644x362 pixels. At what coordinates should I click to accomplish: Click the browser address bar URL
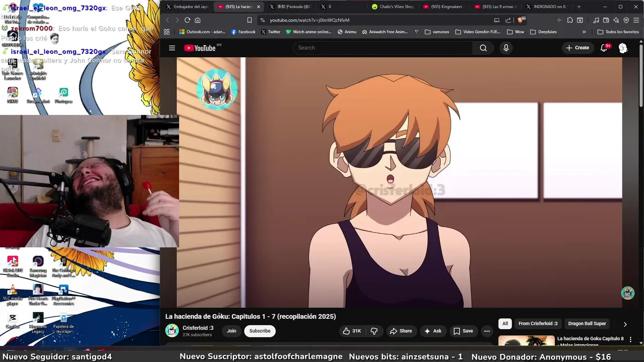(x=309, y=20)
